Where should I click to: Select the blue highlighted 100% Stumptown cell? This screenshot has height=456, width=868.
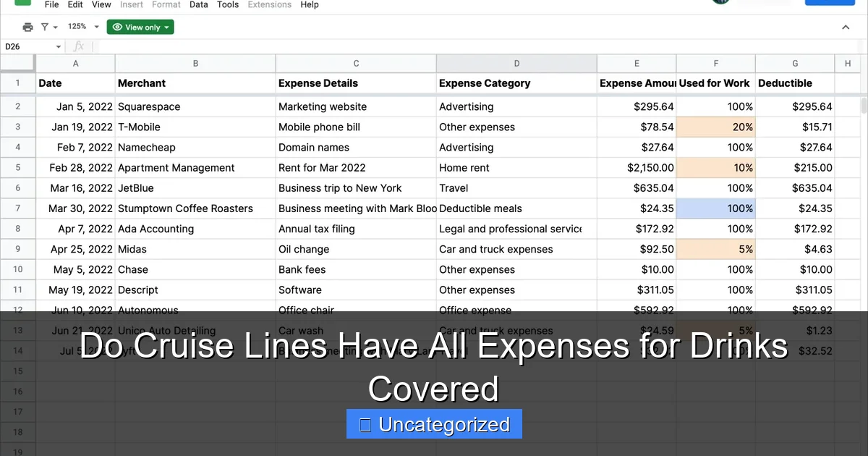tap(716, 208)
